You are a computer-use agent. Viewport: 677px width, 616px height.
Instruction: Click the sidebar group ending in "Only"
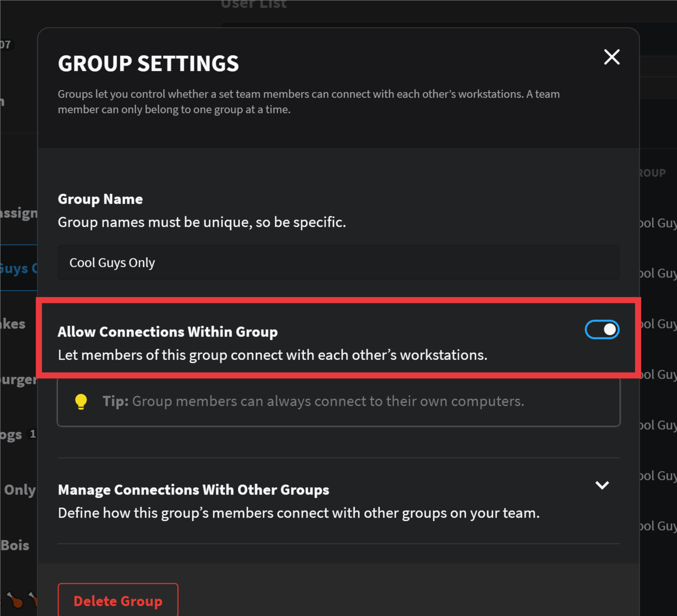19,490
